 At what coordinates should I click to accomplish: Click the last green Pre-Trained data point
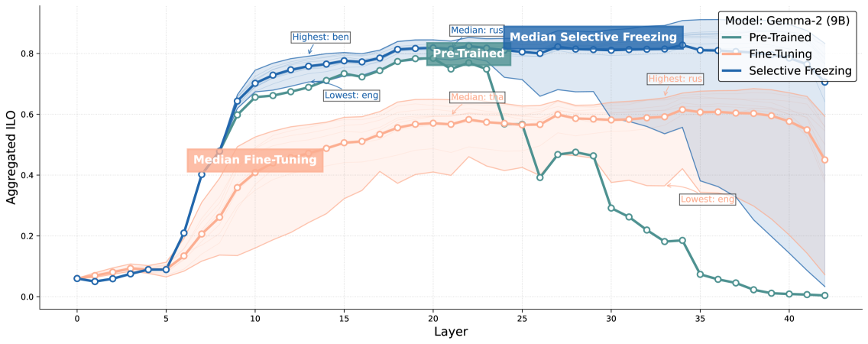click(824, 295)
